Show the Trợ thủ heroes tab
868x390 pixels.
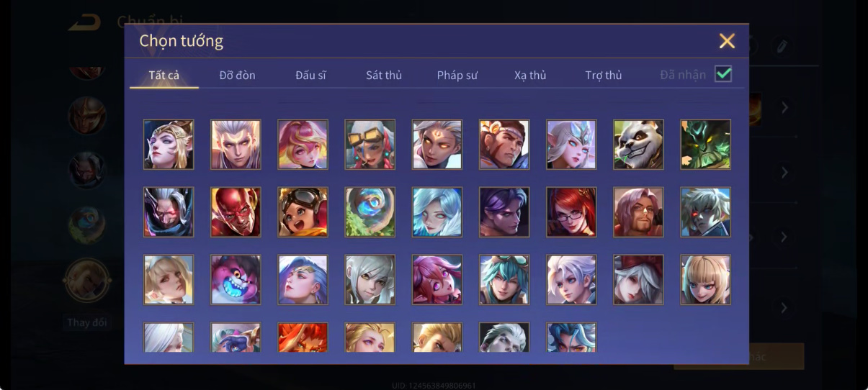[604, 75]
